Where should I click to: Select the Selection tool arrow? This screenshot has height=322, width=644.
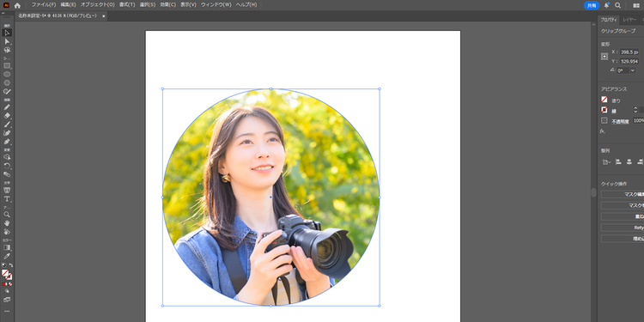(x=7, y=33)
